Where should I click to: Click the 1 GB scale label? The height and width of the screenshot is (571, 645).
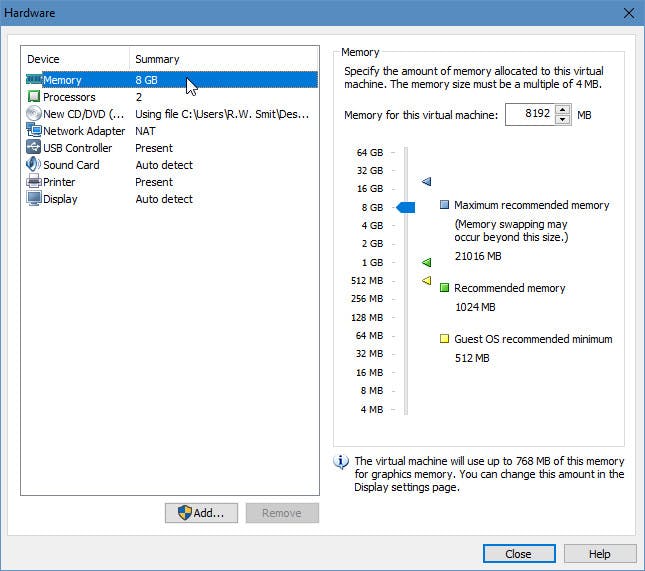pyautogui.click(x=372, y=262)
